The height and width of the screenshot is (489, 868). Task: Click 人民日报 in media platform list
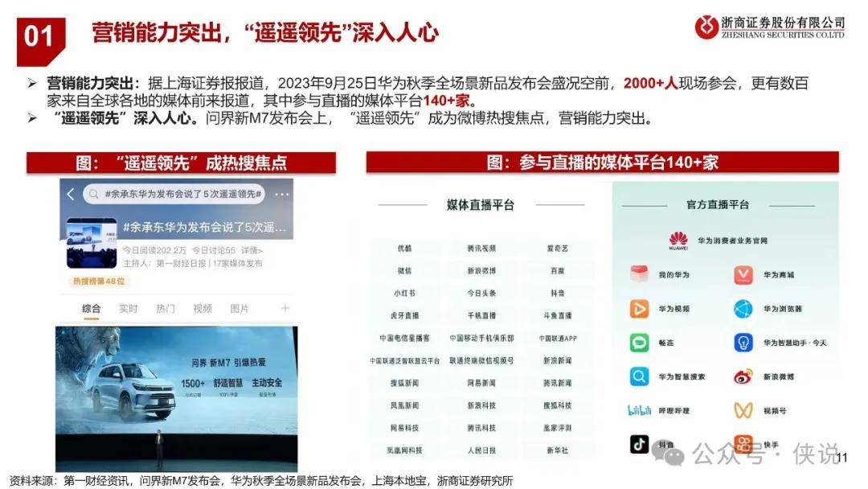pos(481,450)
